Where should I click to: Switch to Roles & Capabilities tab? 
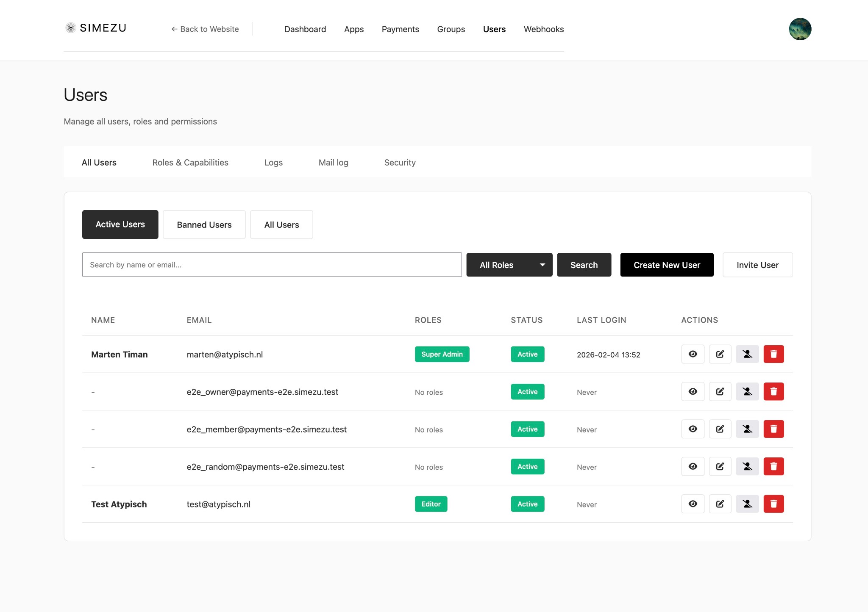point(190,163)
